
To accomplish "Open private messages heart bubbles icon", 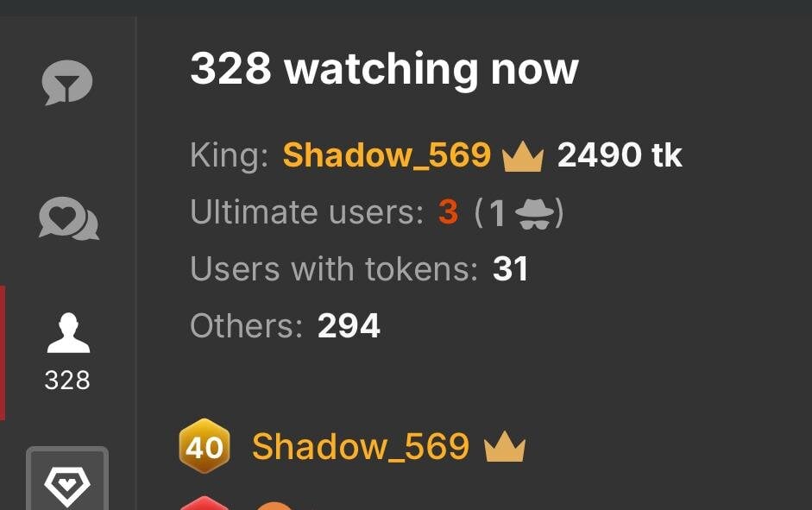I will [69, 218].
